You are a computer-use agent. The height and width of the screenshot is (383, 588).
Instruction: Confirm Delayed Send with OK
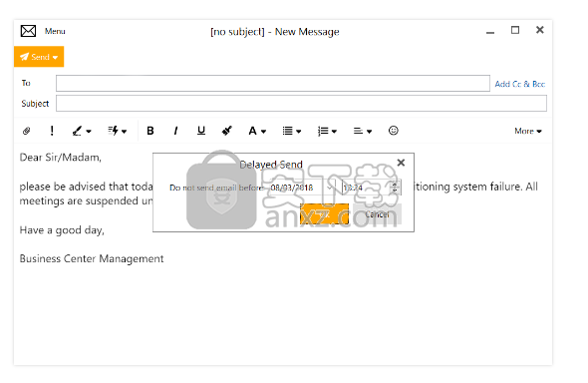tap(324, 214)
